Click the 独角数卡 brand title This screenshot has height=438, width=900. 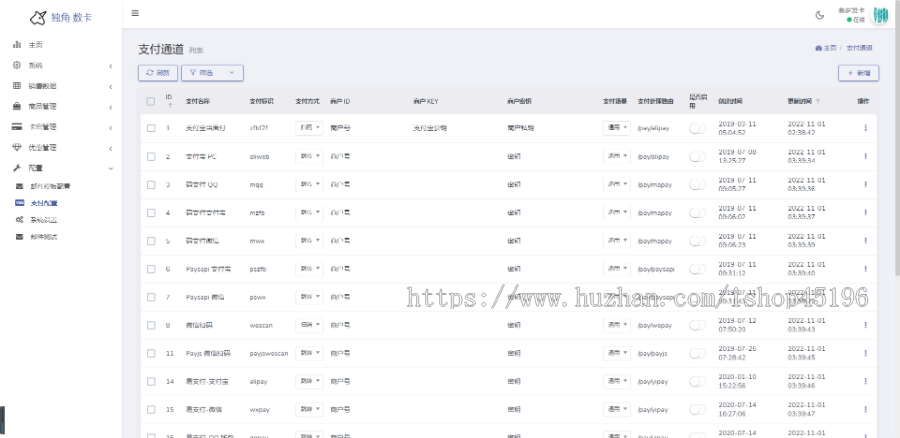[x=71, y=18]
